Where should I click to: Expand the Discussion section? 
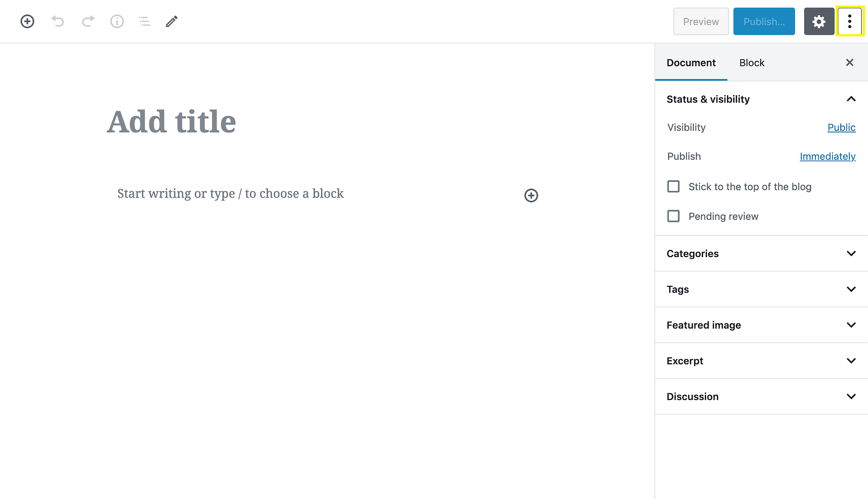[851, 396]
